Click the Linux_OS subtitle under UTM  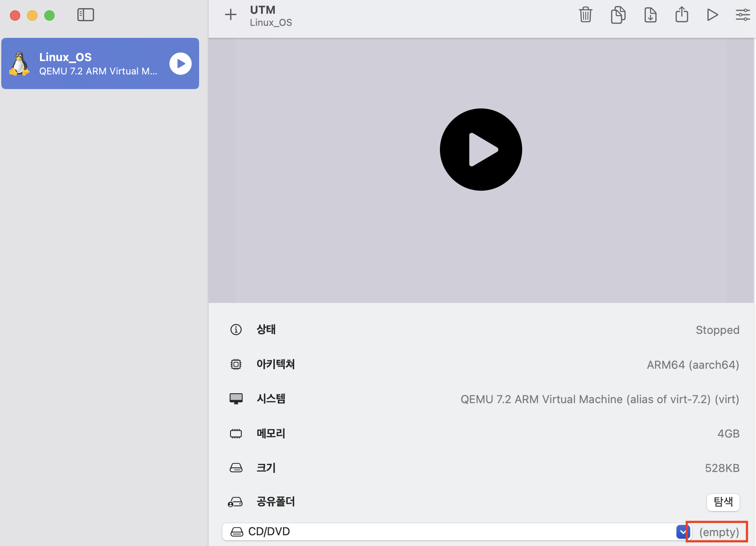[271, 23]
